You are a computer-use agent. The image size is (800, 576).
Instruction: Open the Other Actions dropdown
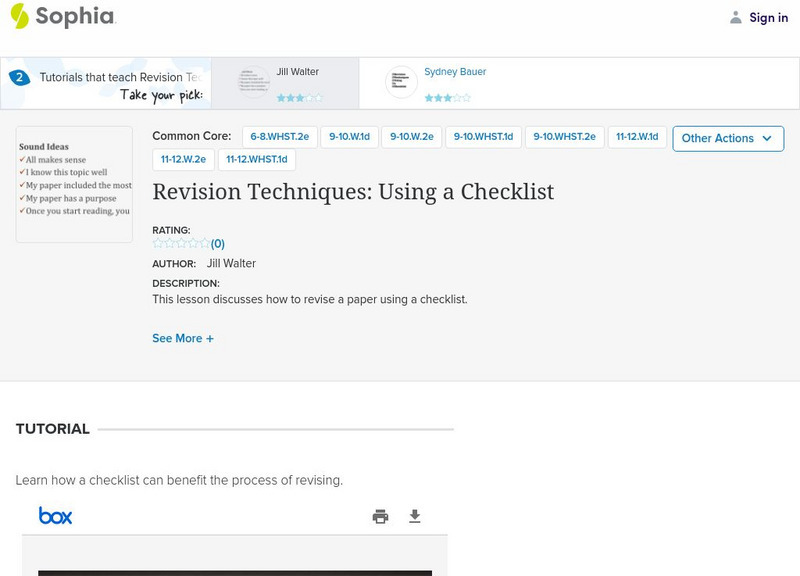727,138
